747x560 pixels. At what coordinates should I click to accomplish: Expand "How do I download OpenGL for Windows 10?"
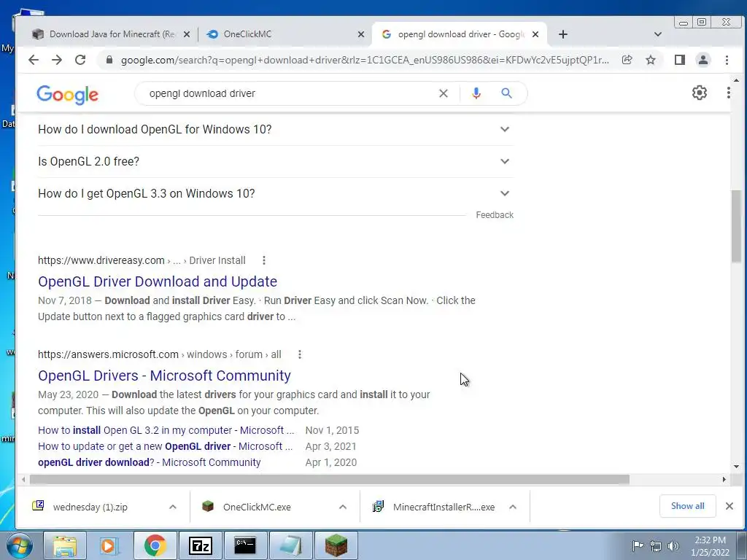275,130
